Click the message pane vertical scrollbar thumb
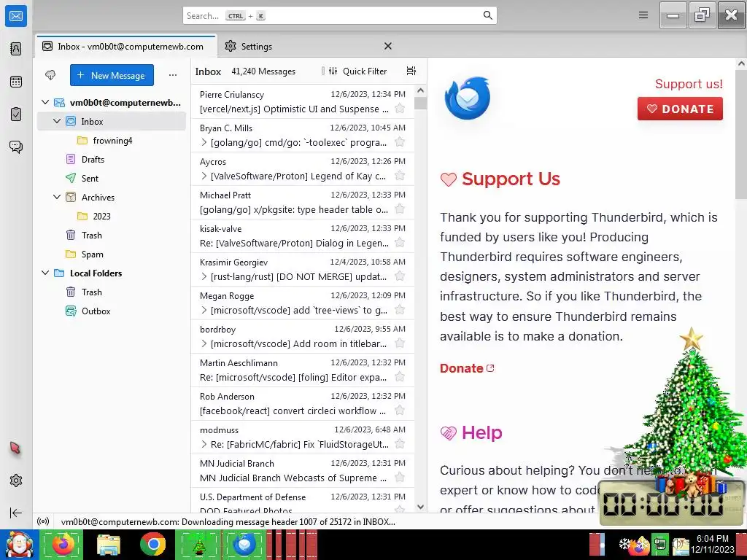 [741, 135]
